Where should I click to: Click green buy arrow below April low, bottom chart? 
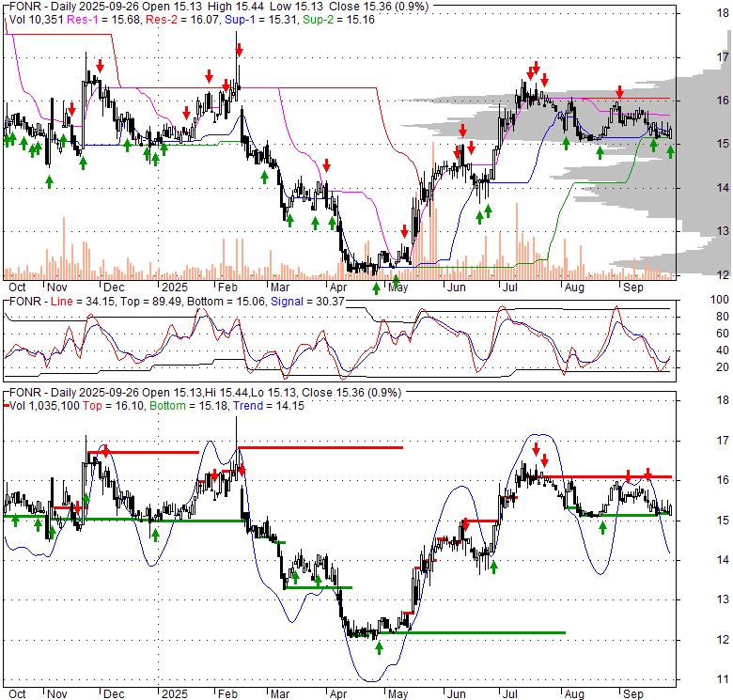coord(379,647)
